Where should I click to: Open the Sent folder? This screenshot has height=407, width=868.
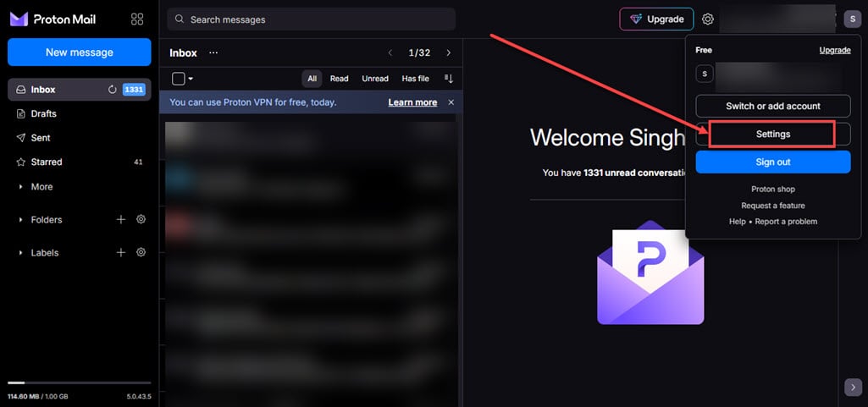[x=79, y=138]
